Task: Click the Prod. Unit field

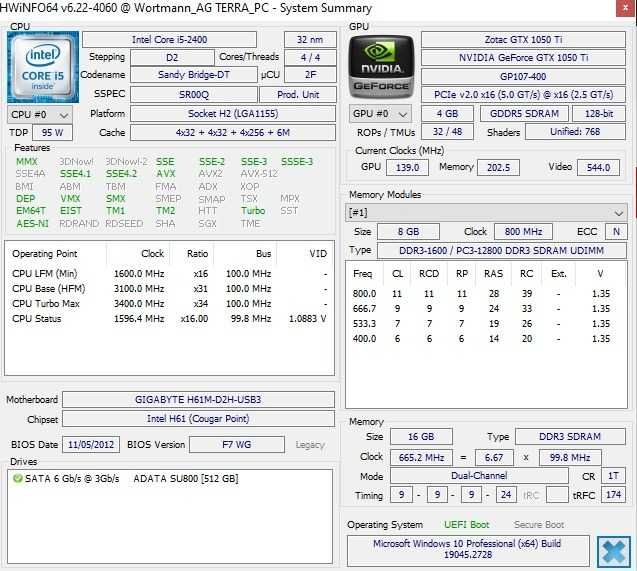Action: [x=298, y=94]
